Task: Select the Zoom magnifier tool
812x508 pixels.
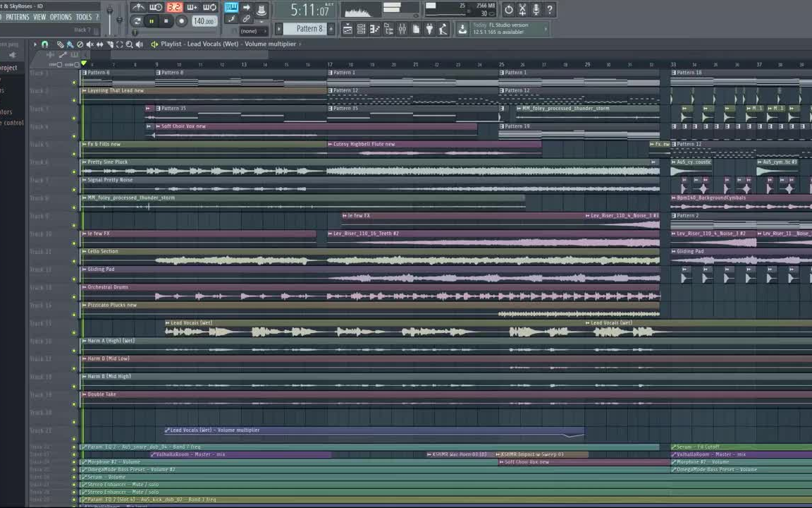Action: tap(129, 44)
